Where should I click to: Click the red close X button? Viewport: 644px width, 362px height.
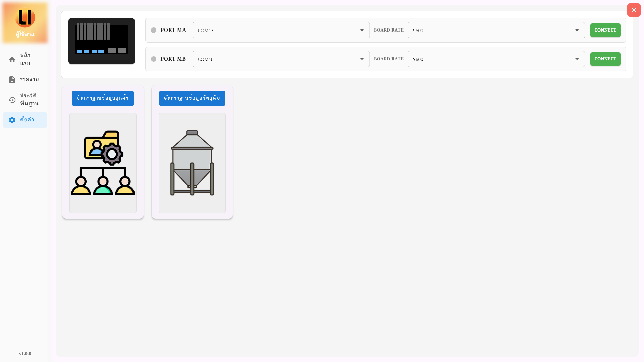pyautogui.click(x=634, y=10)
